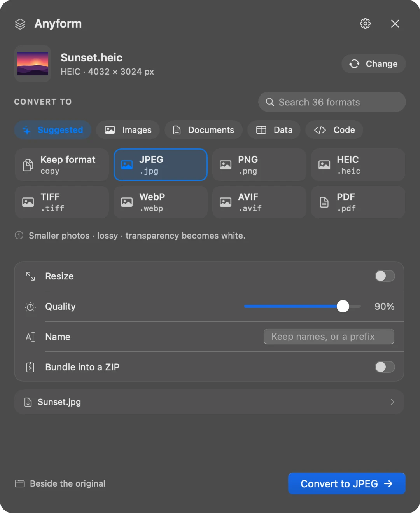Click the info icon beside Smaller photos note
420x513 pixels.
coord(19,235)
